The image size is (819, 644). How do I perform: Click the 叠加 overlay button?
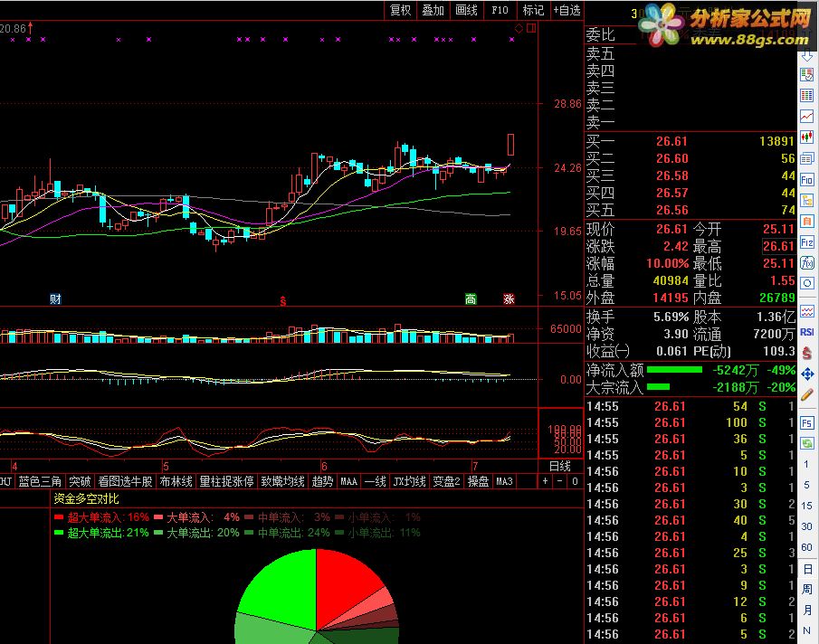(433, 10)
